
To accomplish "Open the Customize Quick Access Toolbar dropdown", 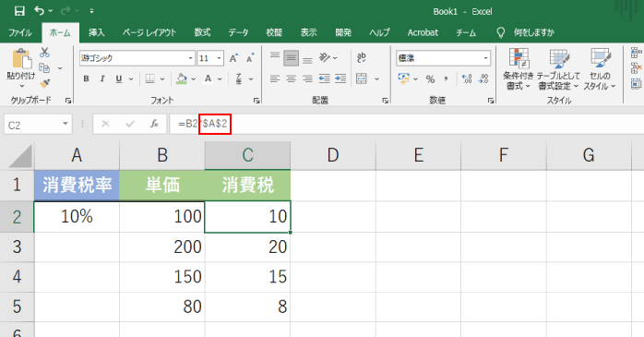I will (91, 11).
